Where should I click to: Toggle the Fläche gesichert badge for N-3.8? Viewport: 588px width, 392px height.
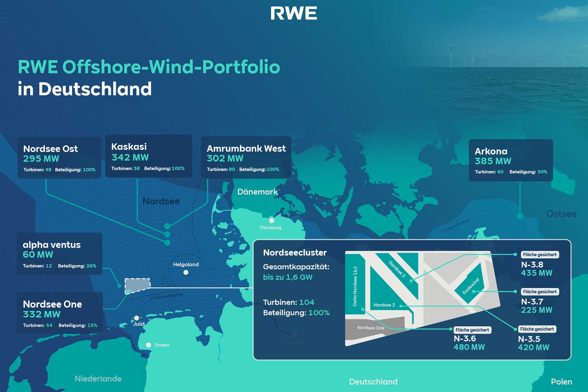tap(539, 254)
